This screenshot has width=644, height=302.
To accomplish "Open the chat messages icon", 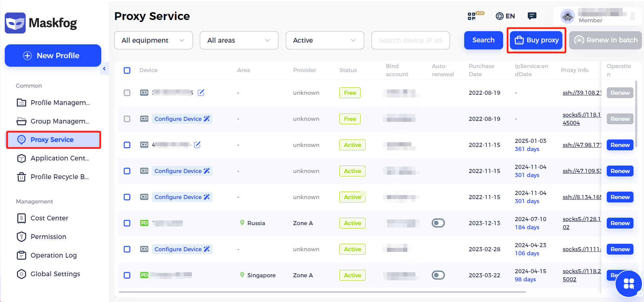I will 532,16.
